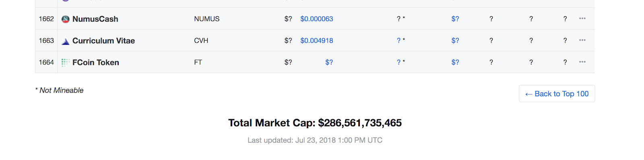The width and height of the screenshot is (644, 160).
Task: Click the FCoin Token price $? link
Action: (x=329, y=62)
